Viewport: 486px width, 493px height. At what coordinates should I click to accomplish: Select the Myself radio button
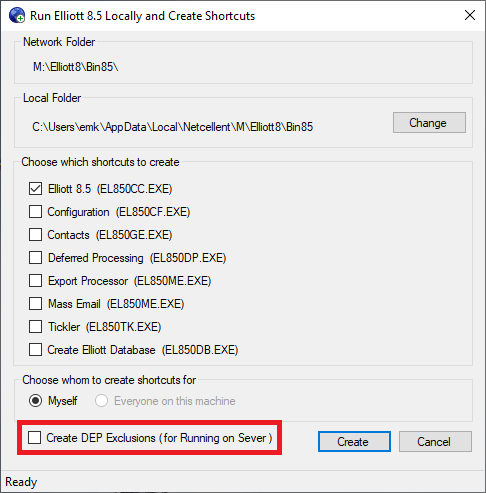pos(35,401)
